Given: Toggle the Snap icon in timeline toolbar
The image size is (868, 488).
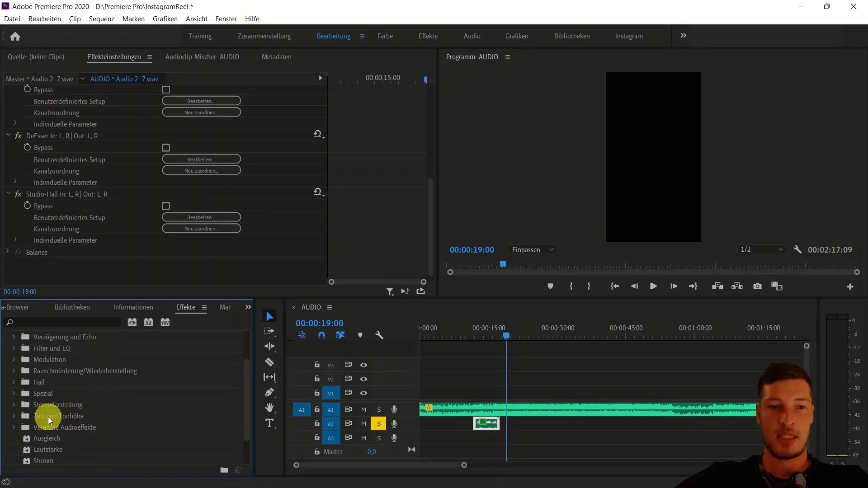Looking at the screenshot, I should pyautogui.click(x=322, y=335).
